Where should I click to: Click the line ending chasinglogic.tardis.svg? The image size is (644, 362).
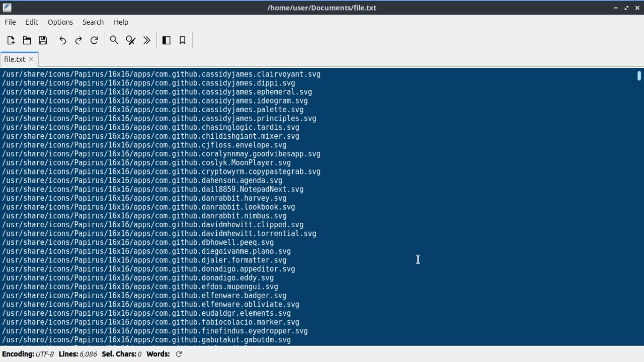click(x=150, y=127)
